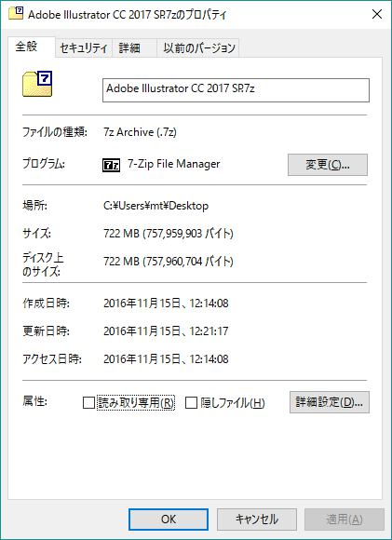
Task: Click the file name input field
Action: point(236,90)
